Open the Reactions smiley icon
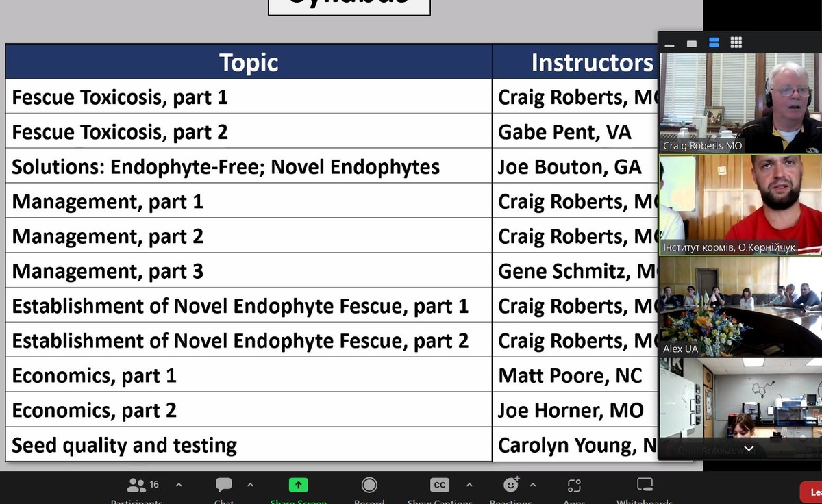The height and width of the screenshot is (504, 822). point(511,485)
